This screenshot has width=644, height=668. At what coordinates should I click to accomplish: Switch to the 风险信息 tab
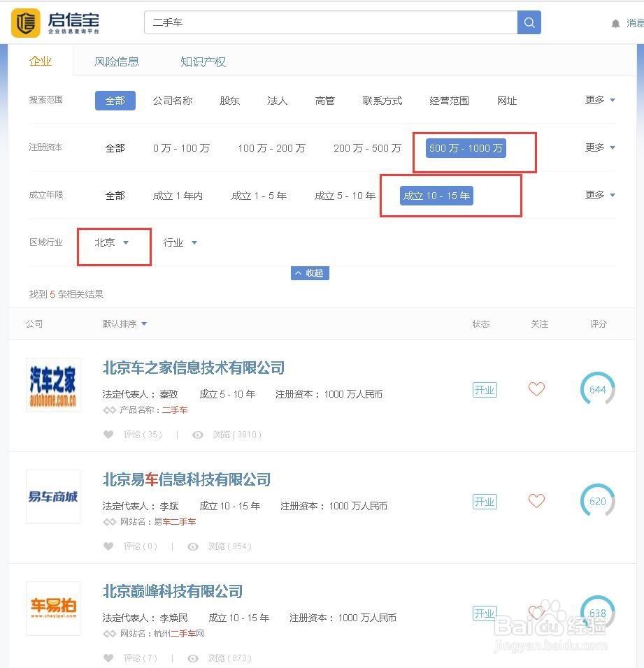(x=117, y=61)
